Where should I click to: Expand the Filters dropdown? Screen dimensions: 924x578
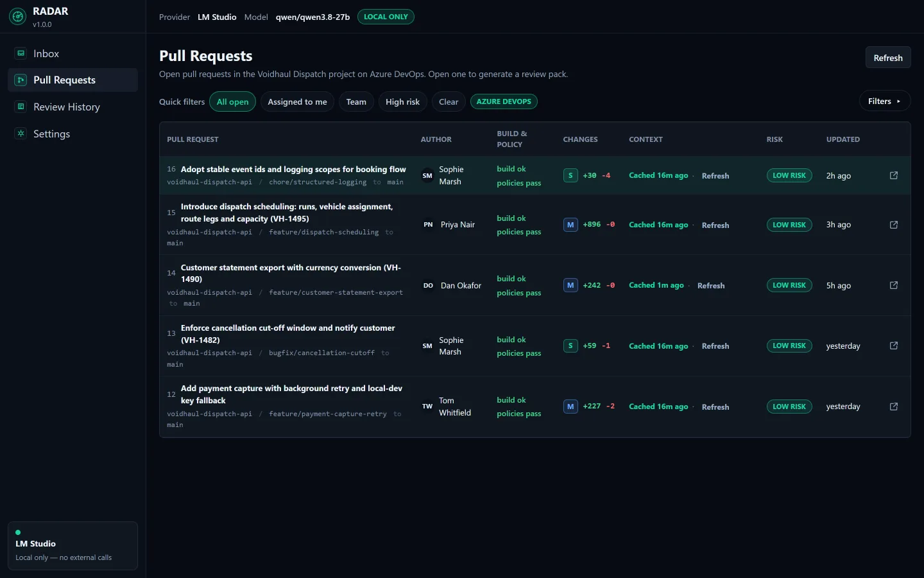pyautogui.click(x=885, y=101)
